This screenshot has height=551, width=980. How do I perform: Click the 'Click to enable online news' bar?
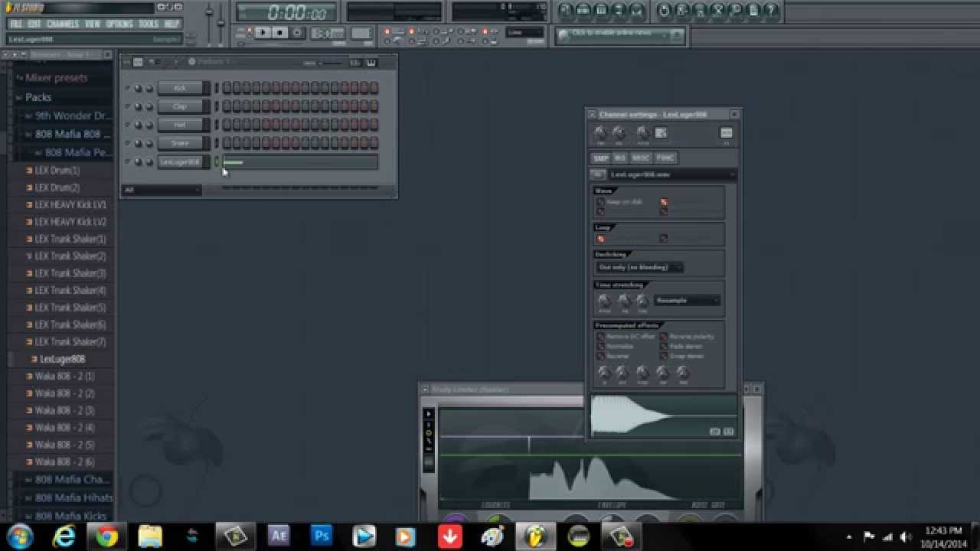click(x=619, y=34)
